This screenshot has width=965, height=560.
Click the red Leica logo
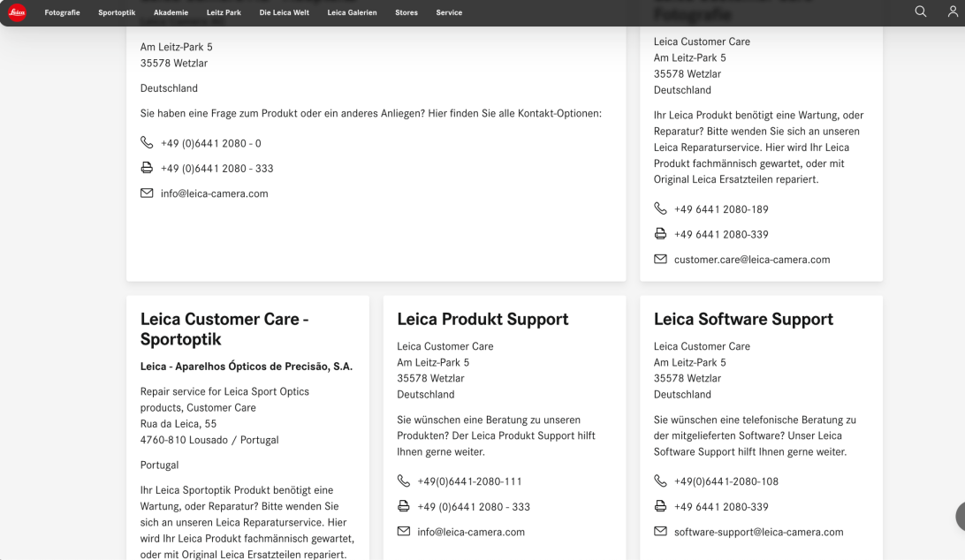[19, 11]
